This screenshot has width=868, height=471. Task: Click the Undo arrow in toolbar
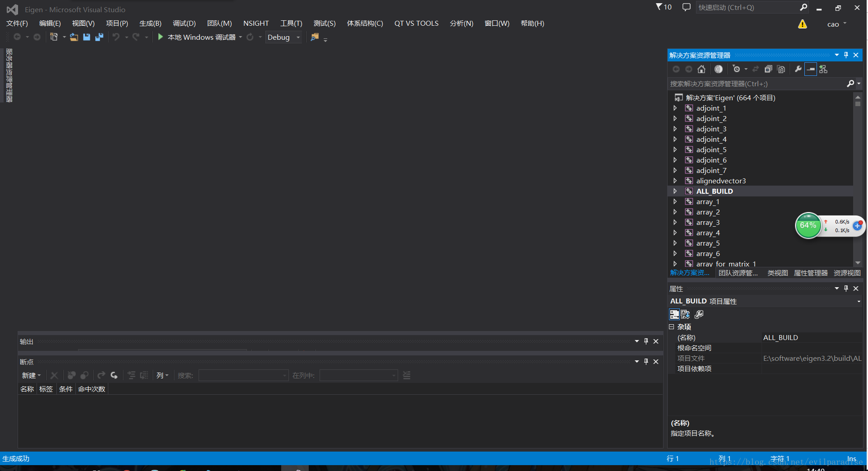(116, 37)
